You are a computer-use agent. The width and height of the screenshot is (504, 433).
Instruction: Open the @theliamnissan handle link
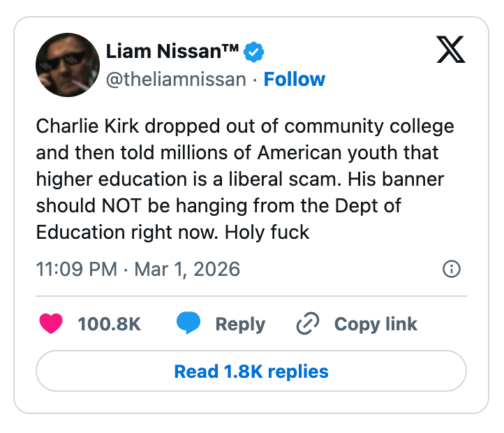tap(176, 80)
